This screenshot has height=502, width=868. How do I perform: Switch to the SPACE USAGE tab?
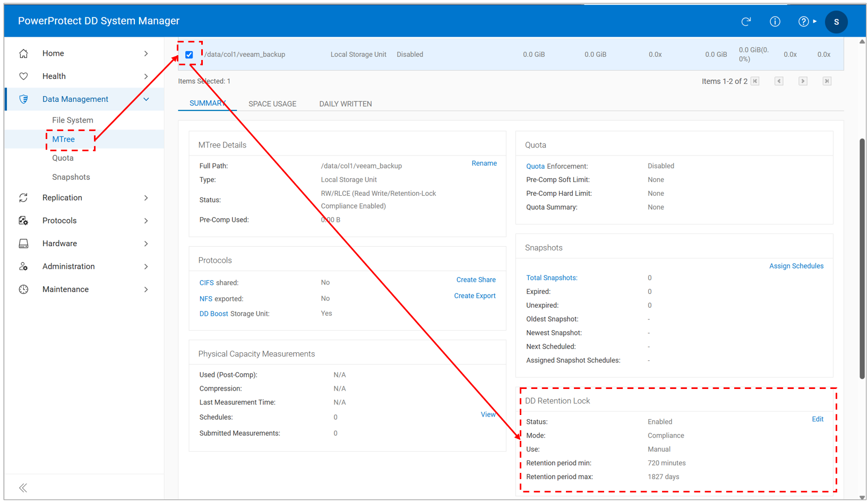272,104
